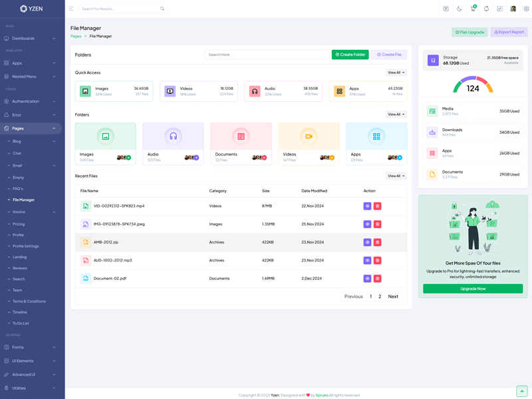Open the shopping cart icon

(x=473, y=9)
